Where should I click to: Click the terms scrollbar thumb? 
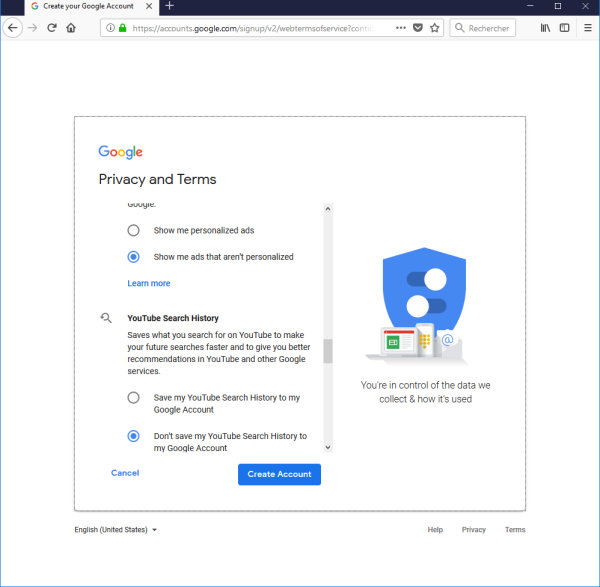[x=328, y=351]
